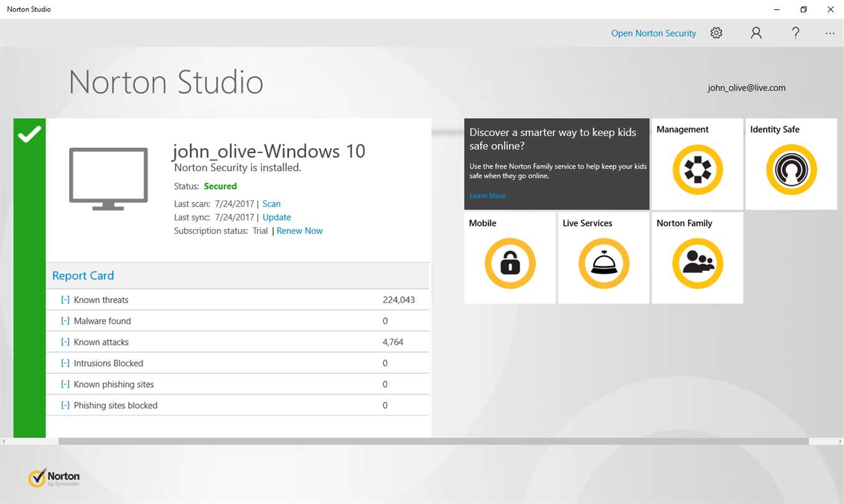Click the Norton Family tile label
The width and height of the screenshot is (844, 504).
pos(685,223)
